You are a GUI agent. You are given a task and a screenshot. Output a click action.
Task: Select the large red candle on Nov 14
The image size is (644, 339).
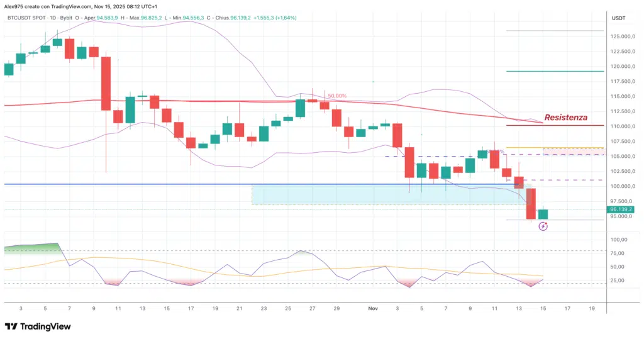coord(531,203)
